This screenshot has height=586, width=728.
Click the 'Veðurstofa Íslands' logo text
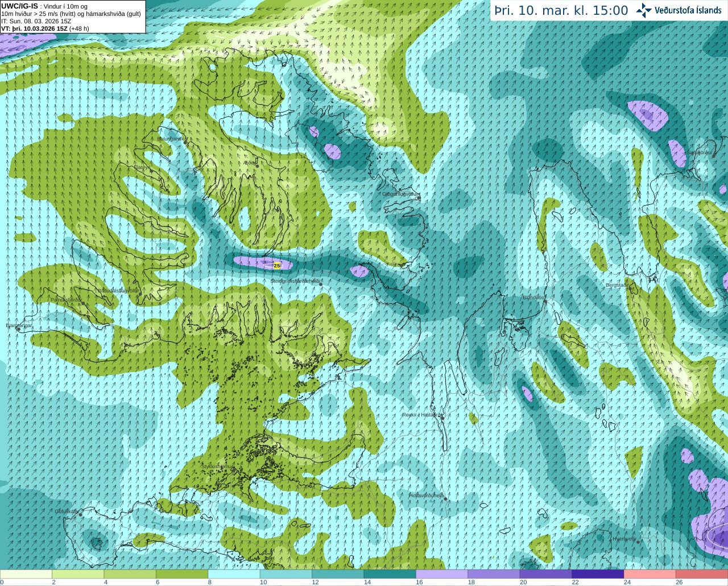(688, 10)
